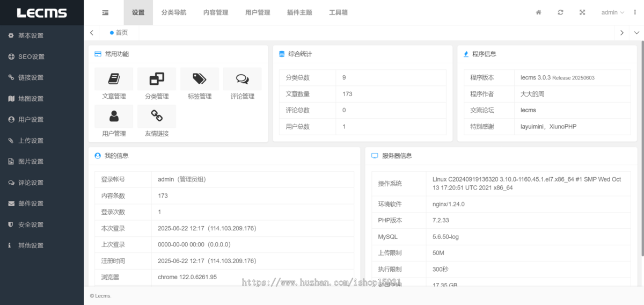The height and width of the screenshot is (305, 644).
Task: Select 邮件设置 in the sidebar
Action: click(x=42, y=204)
